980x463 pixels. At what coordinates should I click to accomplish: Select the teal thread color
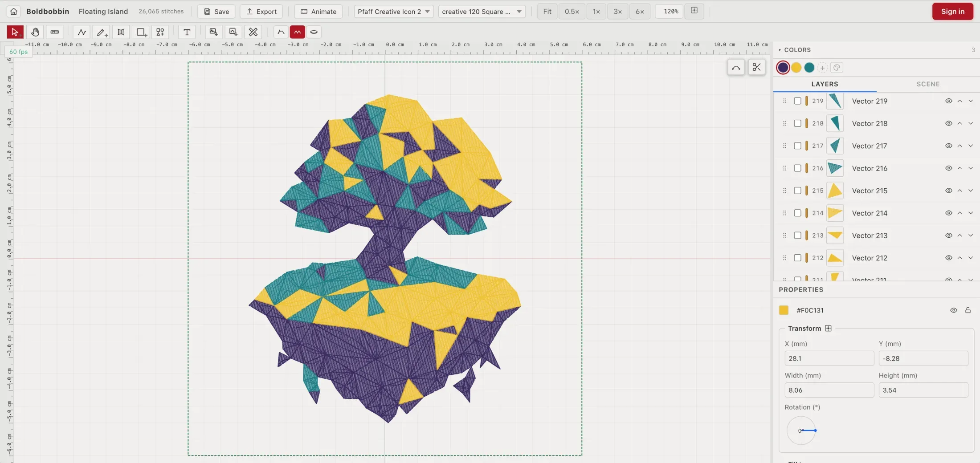click(x=809, y=68)
